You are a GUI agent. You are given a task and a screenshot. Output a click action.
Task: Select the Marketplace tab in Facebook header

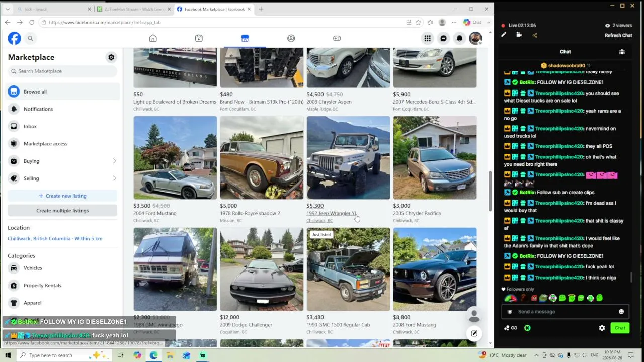coord(245,38)
